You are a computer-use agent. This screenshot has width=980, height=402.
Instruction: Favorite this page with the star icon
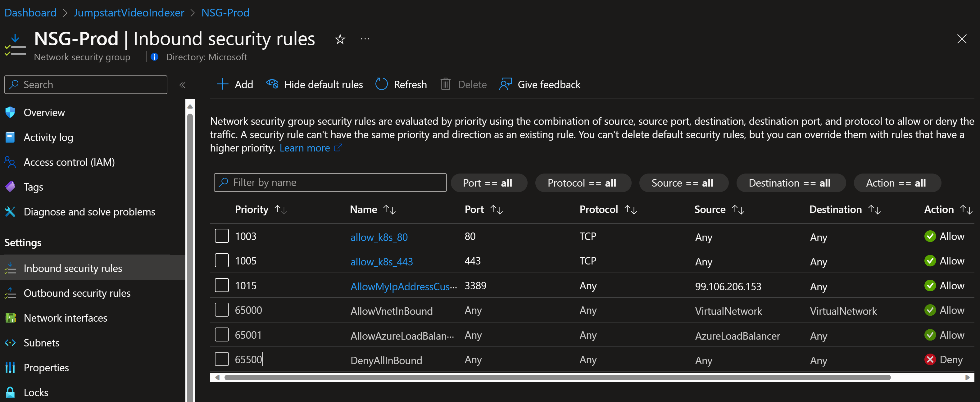[340, 39]
